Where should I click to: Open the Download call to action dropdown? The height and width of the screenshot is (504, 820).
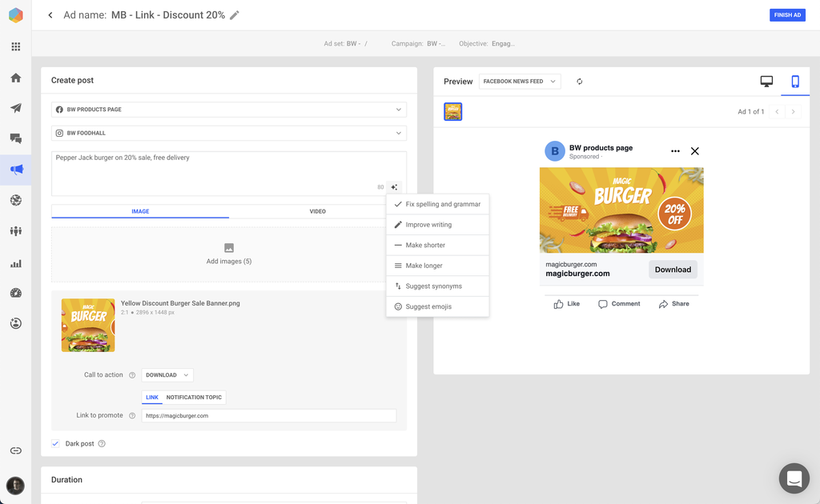click(x=167, y=375)
